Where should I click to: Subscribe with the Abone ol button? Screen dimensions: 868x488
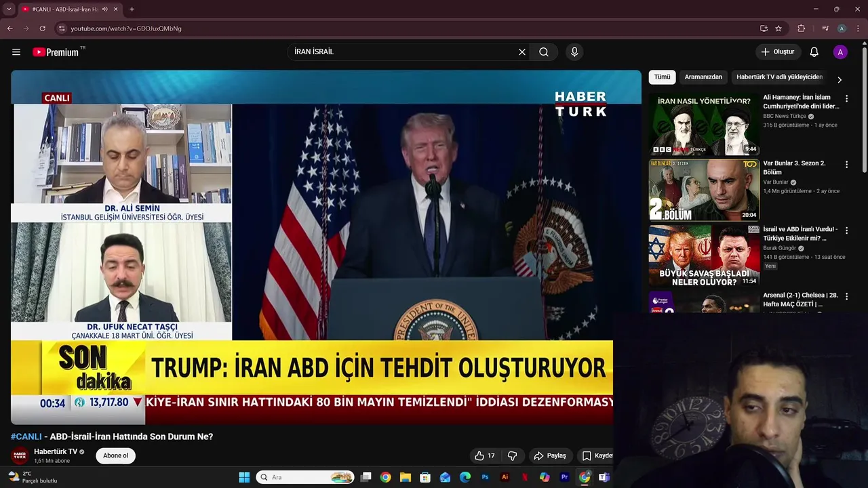coord(115,455)
